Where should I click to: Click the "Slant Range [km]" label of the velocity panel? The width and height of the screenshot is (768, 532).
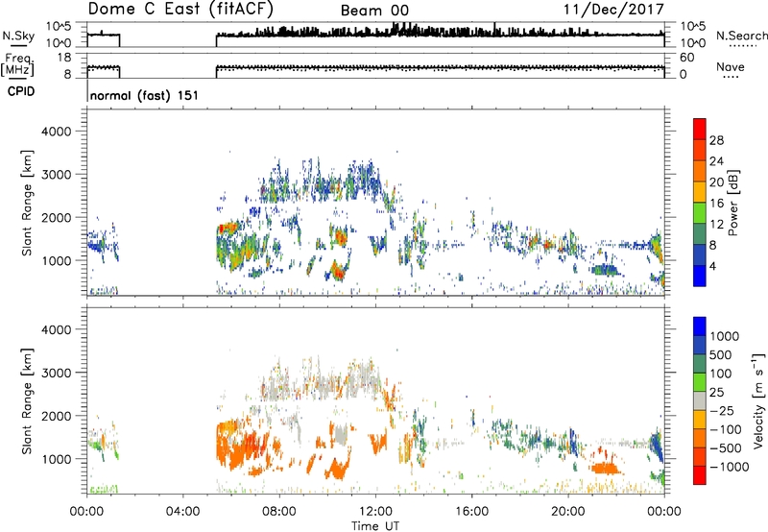tap(27, 401)
